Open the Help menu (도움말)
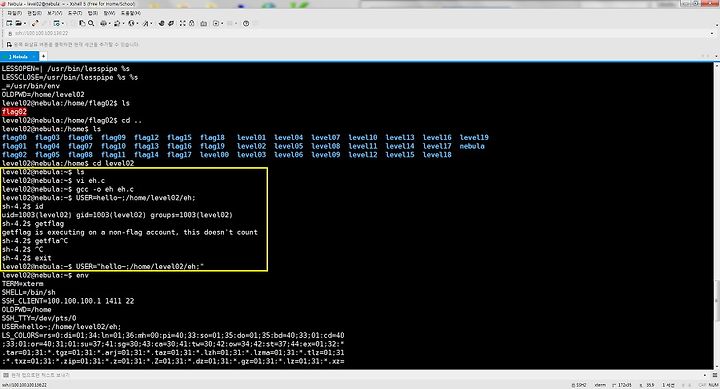Screen dimensions: 720x389 coord(131,13)
